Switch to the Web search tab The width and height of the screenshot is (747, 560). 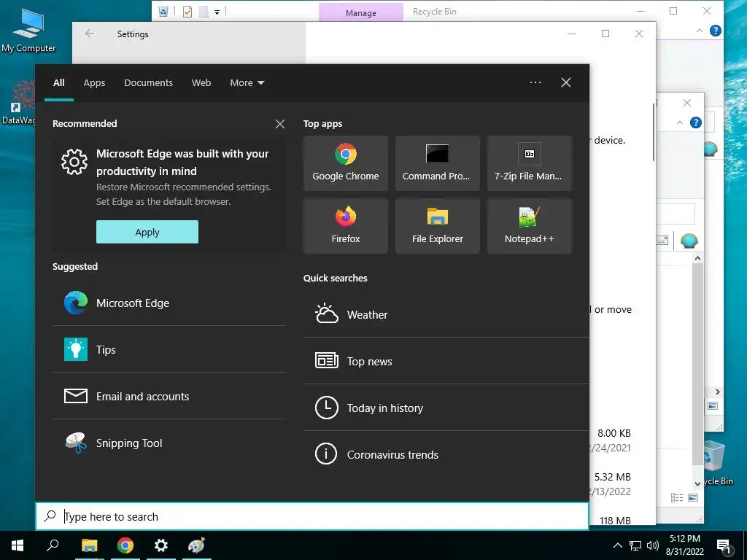(x=201, y=83)
